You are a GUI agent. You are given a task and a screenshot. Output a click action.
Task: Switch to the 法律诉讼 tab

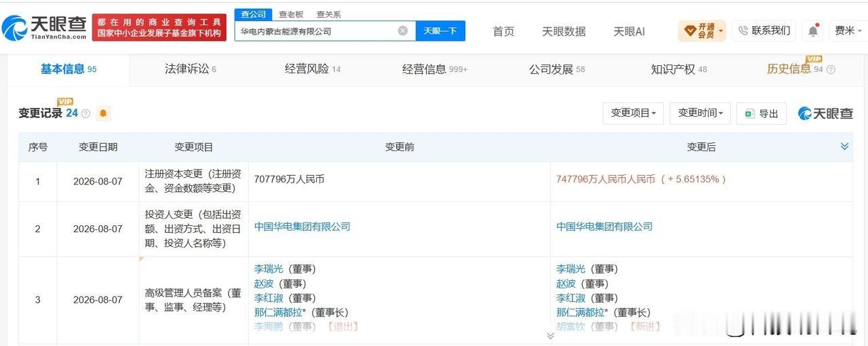click(x=191, y=69)
